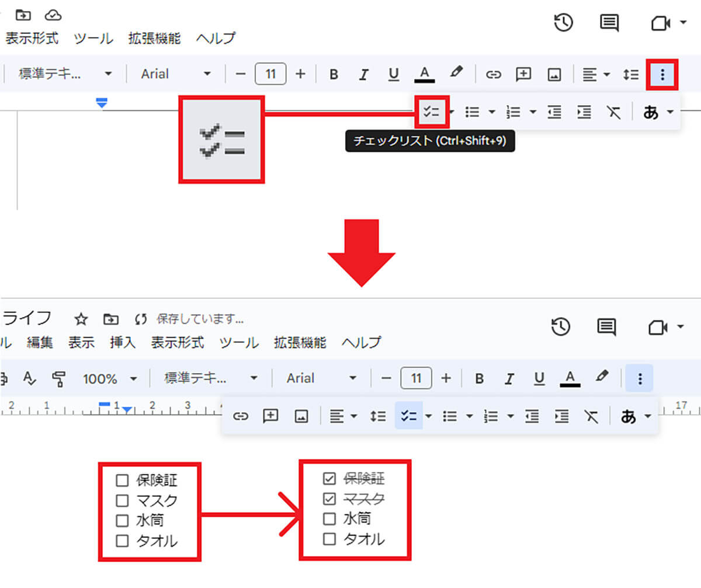The image size is (701, 588).
Task: Open 100% zoom dropdown in lower screenshot
Action: 110,378
